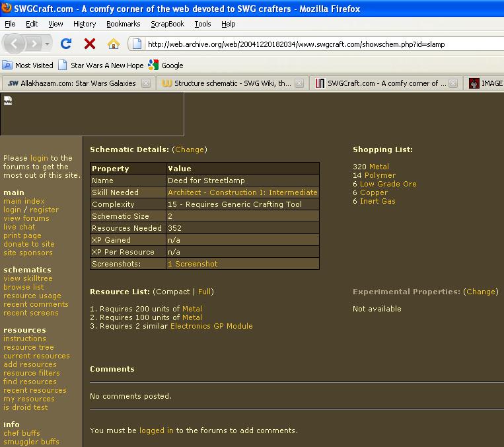Reload the page with the blue refresh icon
Image resolution: width=504 pixels, height=447 pixels.
[x=66, y=44]
